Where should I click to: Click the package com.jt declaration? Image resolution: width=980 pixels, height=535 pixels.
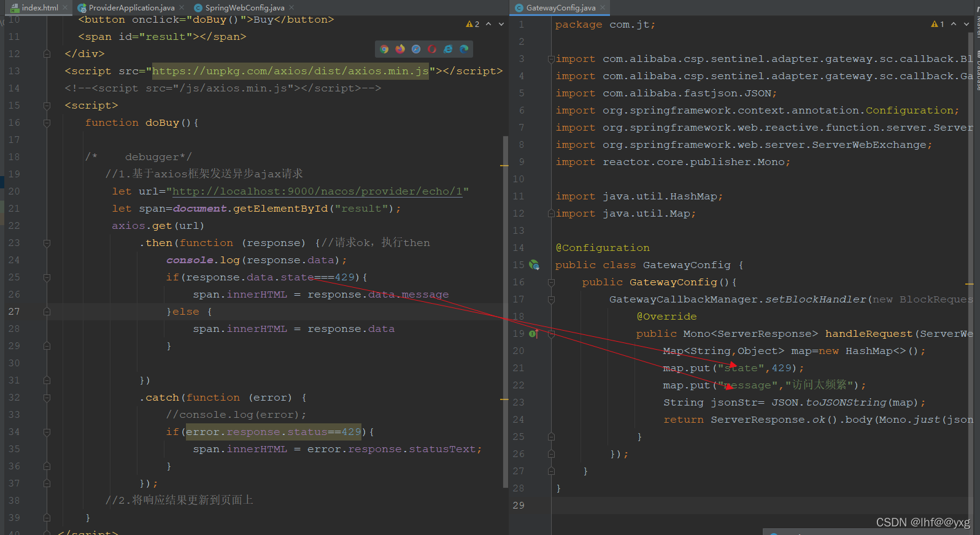click(x=605, y=25)
